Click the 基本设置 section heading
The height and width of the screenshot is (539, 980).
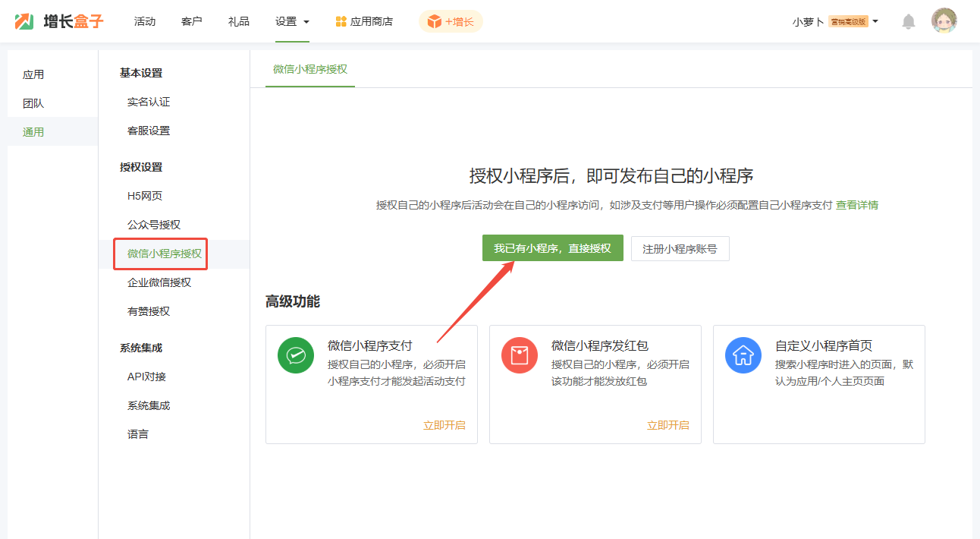coord(141,73)
